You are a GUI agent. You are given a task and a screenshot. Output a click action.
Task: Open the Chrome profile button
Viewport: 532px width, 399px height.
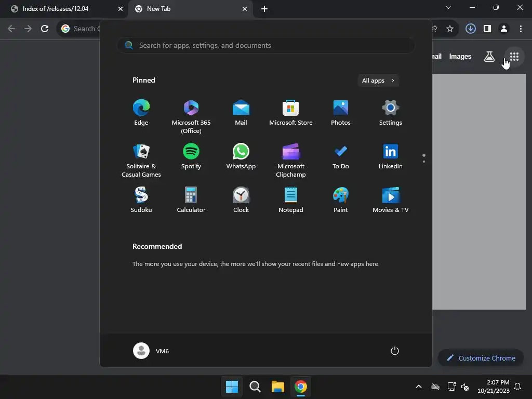[504, 29]
